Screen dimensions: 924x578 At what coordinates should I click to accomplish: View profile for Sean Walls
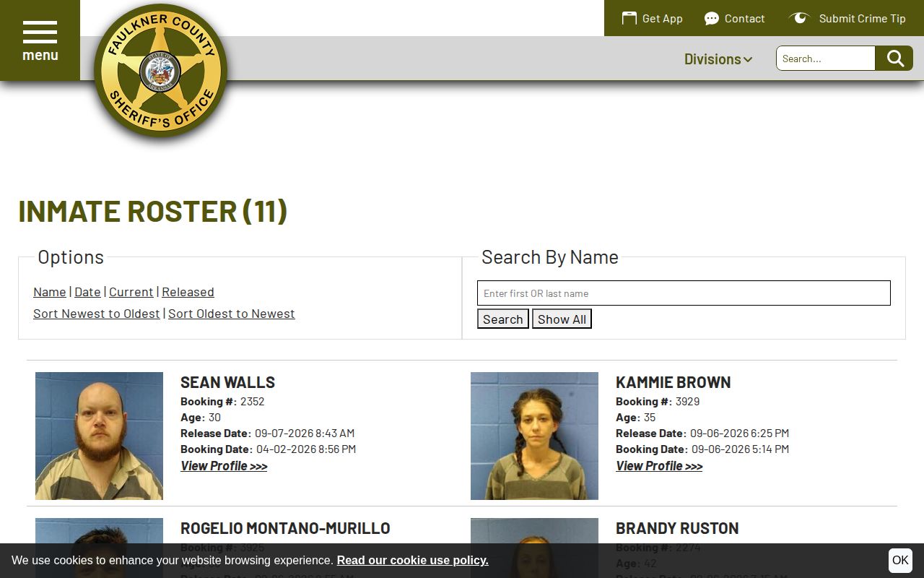tap(224, 466)
